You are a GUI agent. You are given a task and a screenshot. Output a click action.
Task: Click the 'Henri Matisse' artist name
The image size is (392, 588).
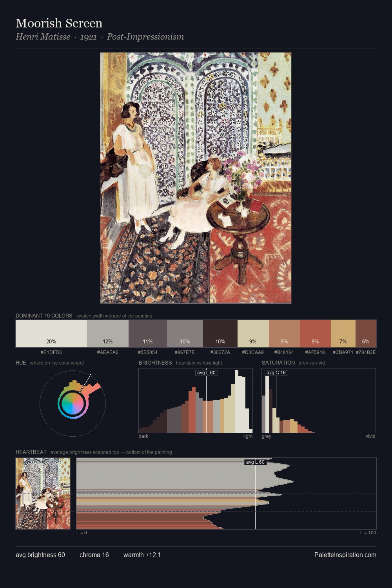click(43, 37)
